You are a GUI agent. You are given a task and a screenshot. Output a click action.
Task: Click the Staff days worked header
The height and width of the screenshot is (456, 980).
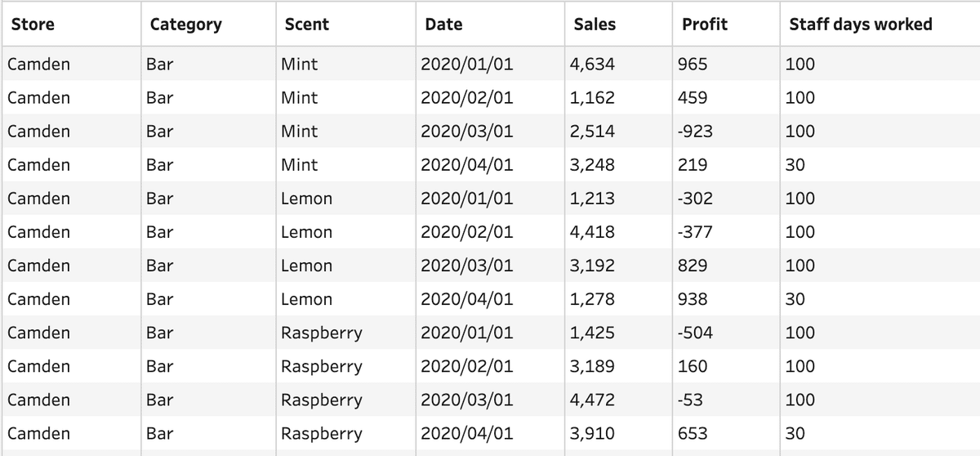[860, 25]
